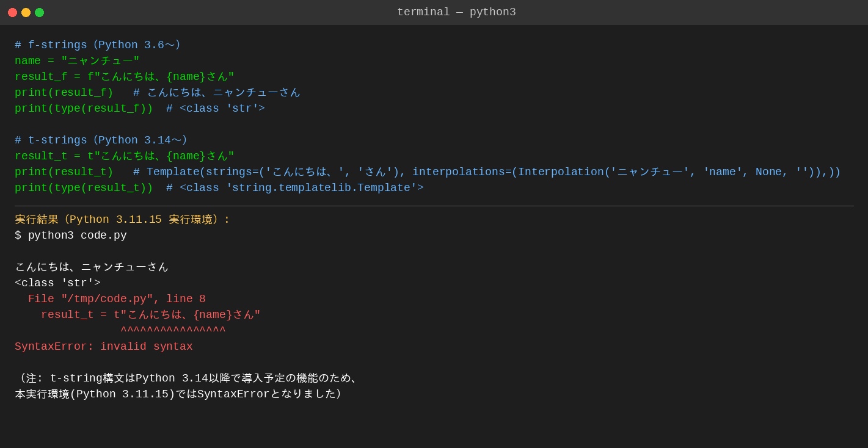The image size is (868, 448).
Task: Minimize the terminal using yellow button
Action: tap(26, 12)
